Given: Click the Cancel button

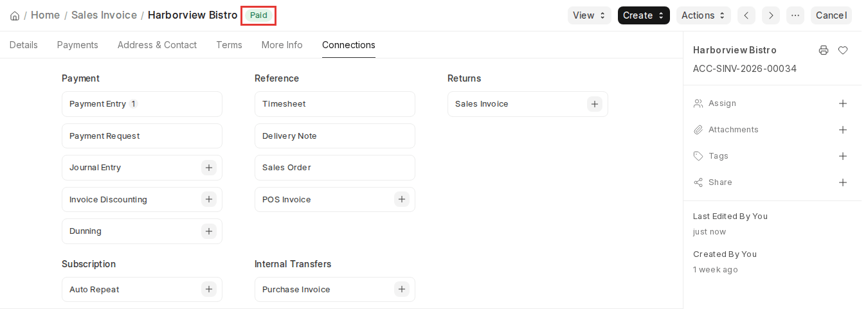Looking at the screenshot, I should click(x=831, y=15).
